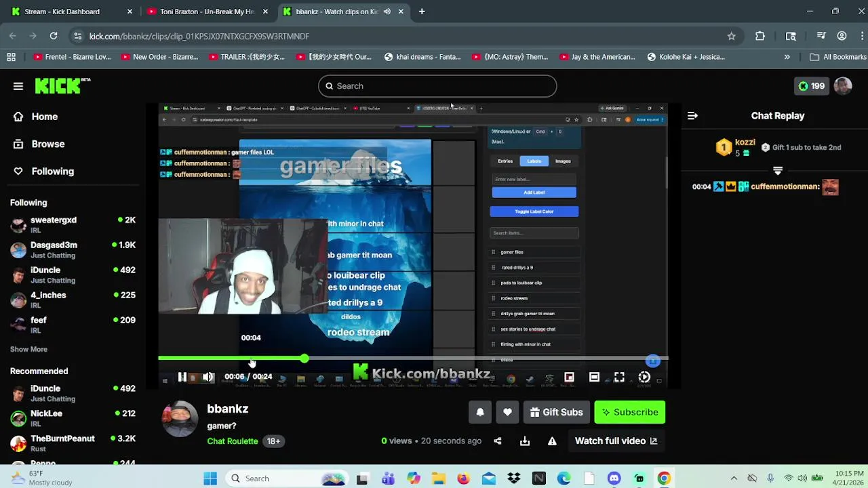Image resolution: width=868 pixels, height=488 pixels.
Task: Click the Gift Subs button
Action: tap(556, 412)
